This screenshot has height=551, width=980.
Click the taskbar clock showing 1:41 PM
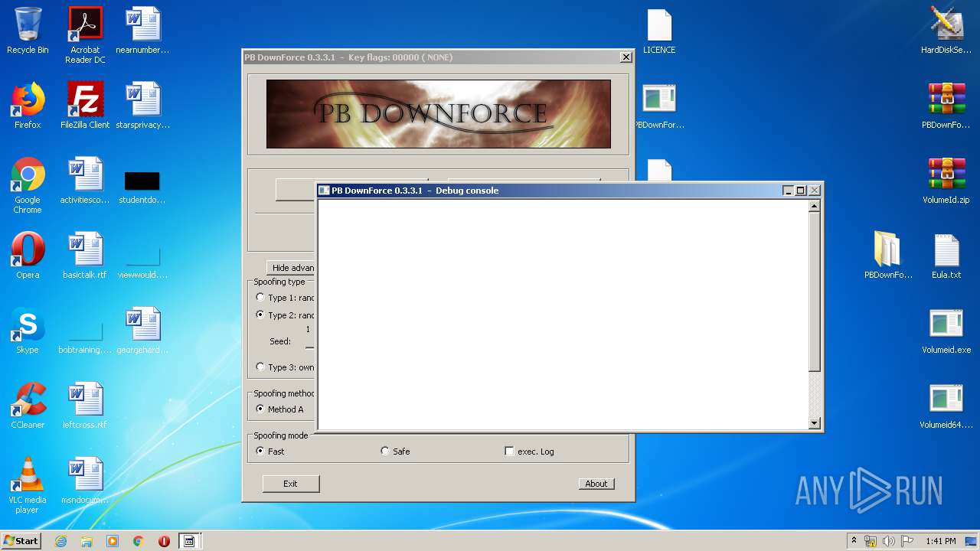click(940, 541)
